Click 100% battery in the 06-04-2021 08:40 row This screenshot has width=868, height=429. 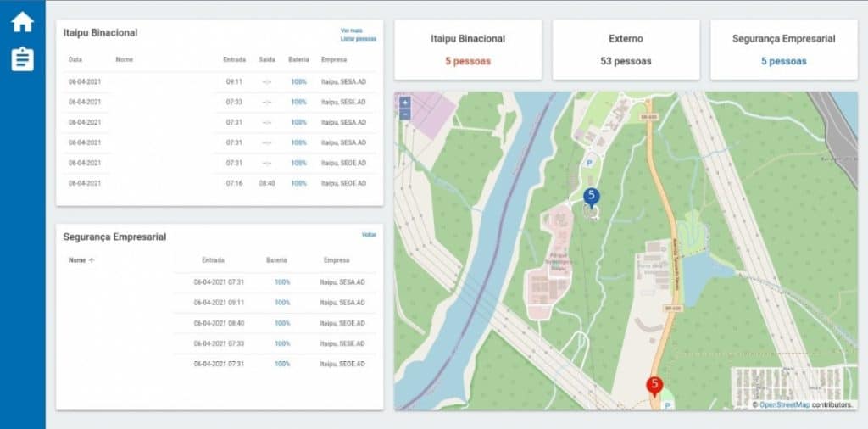282,323
